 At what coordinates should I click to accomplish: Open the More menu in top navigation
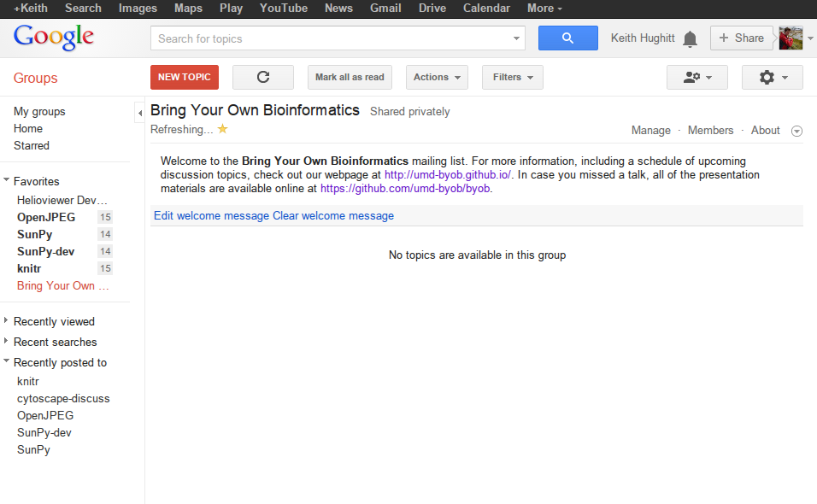(544, 8)
